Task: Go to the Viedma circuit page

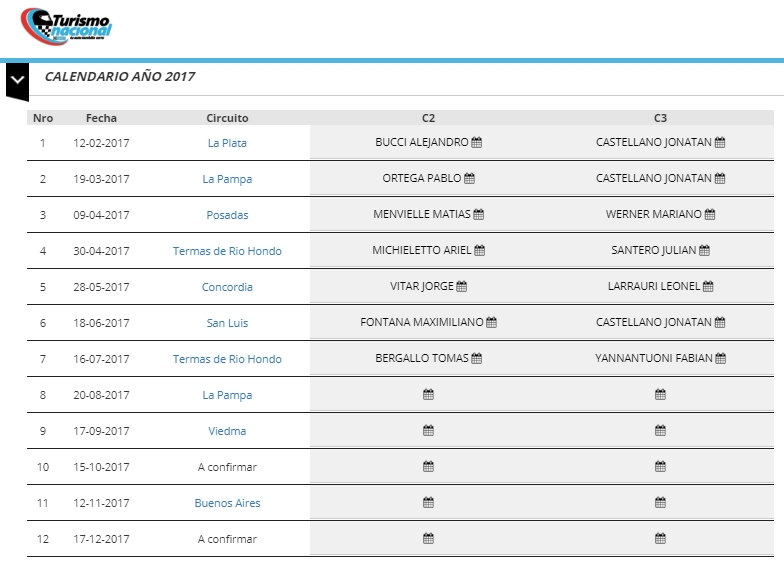Action: pos(227,431)
